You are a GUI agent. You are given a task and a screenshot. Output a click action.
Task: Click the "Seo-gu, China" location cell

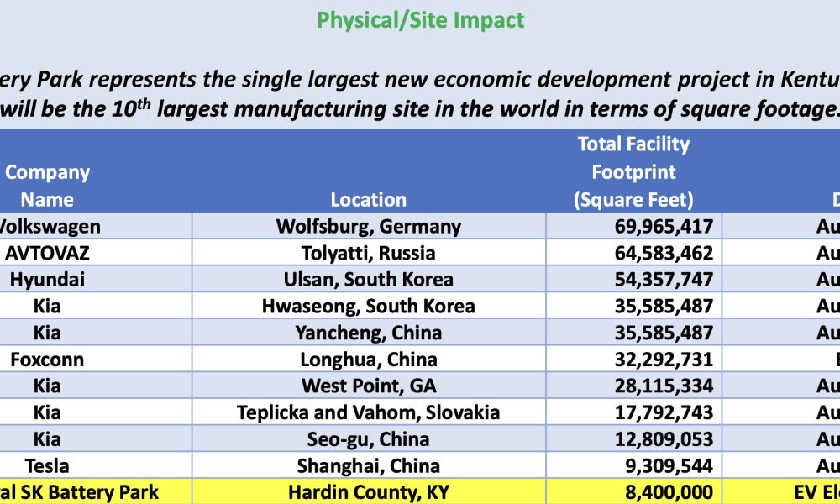369,438
